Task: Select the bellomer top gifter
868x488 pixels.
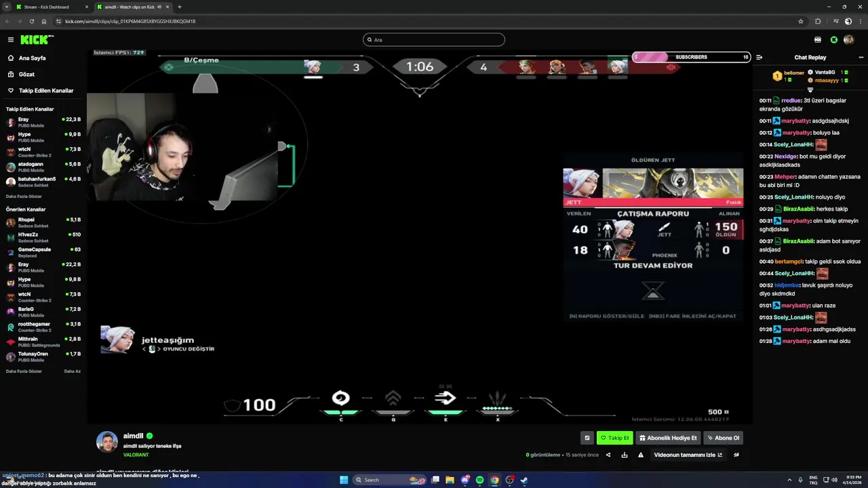Action: point(788,76)
